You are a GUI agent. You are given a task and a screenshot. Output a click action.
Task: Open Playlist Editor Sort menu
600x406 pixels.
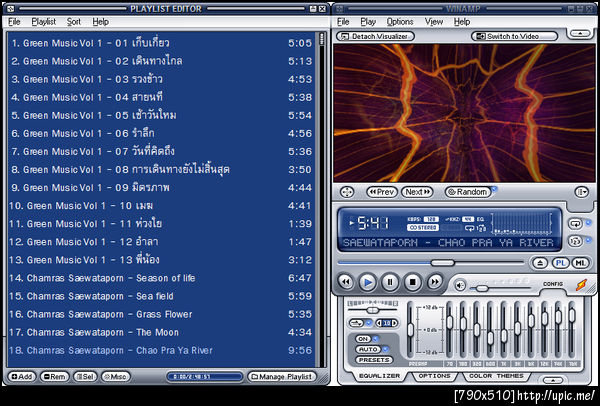[74, 22]
